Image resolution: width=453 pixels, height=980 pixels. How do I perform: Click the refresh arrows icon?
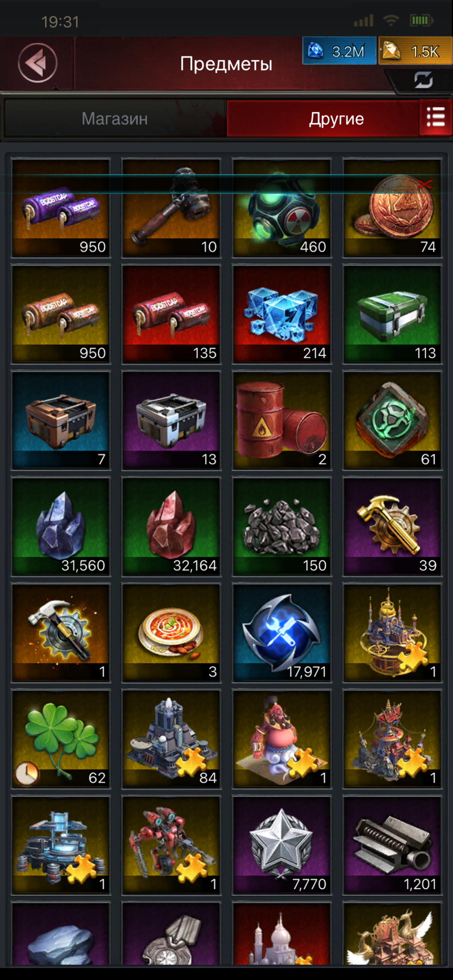pyautogui.click(x=423, y=80)
